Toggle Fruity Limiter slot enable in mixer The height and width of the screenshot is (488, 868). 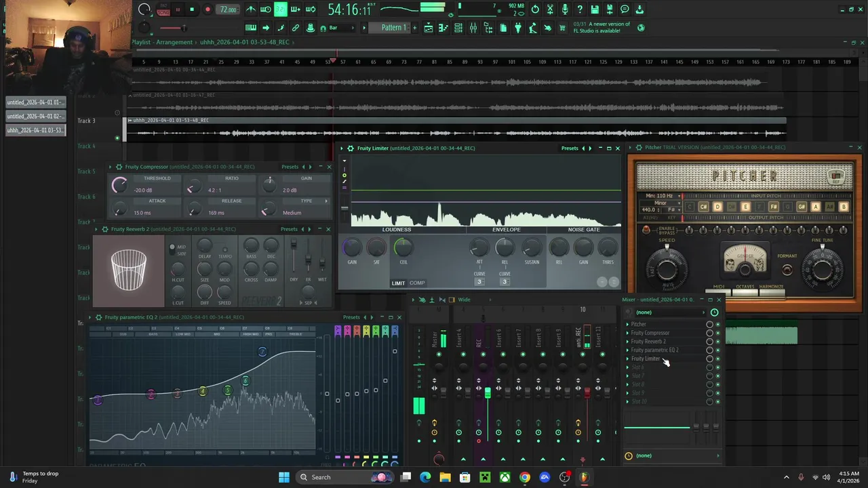click(x=718, y=359)
